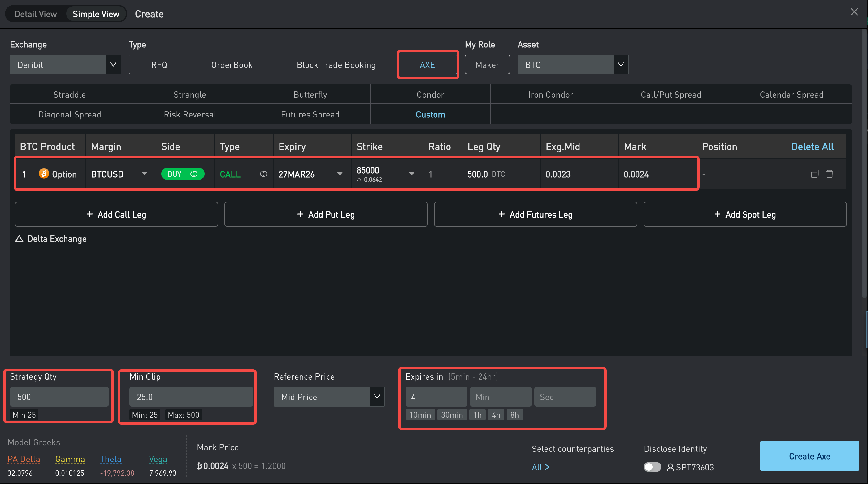Open the Expiry 27MAR26 dropdown
This screenshot has height=484, width=868.
340,174
